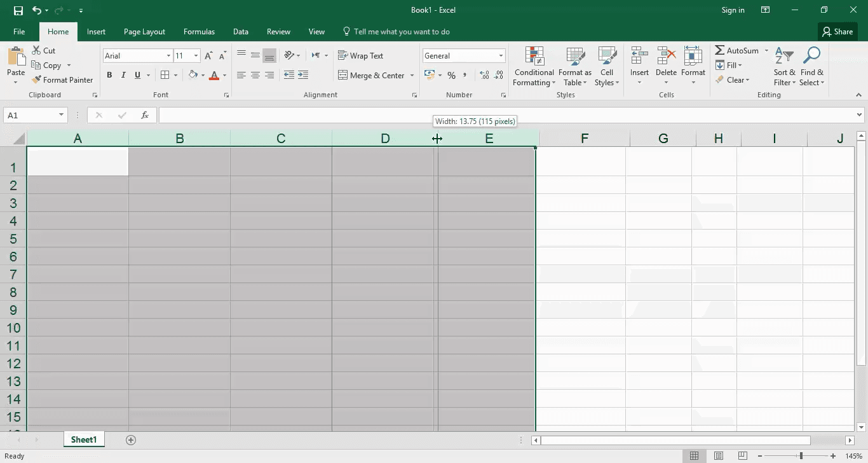Click the Save icon in the title bar

click(x=18, y=10)
